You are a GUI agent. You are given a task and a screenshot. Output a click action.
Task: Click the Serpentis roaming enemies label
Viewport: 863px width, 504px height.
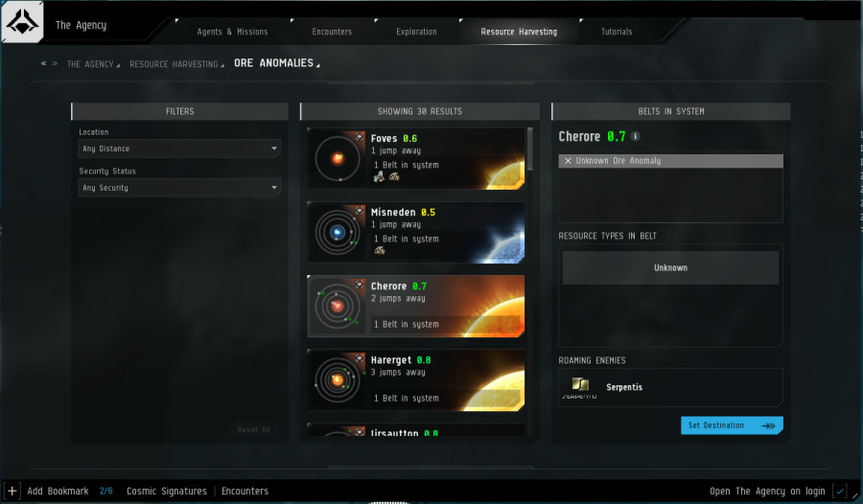click(624, 387)
